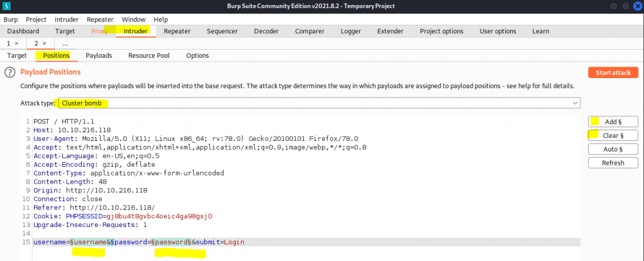Click the Host: 10.10.216.118 header line

(72, 130)
